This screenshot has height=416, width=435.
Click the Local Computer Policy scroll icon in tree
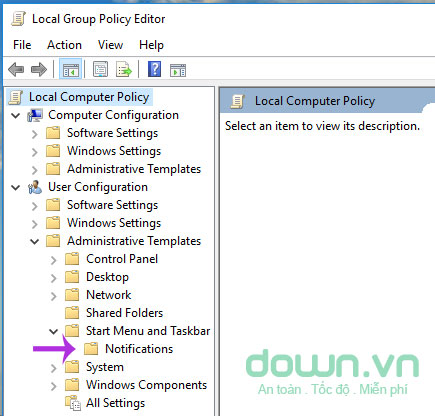[16, 97]
